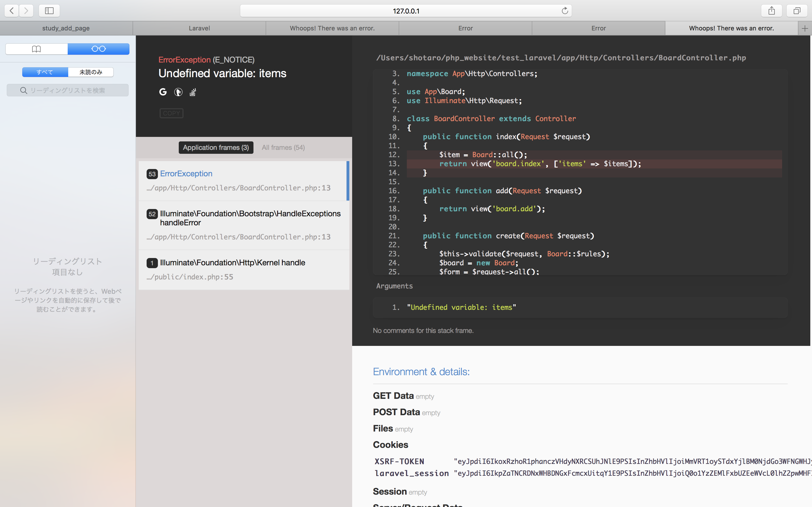
Task: Toggle the Safari sidebar button
Action: [x=49, y=11]
